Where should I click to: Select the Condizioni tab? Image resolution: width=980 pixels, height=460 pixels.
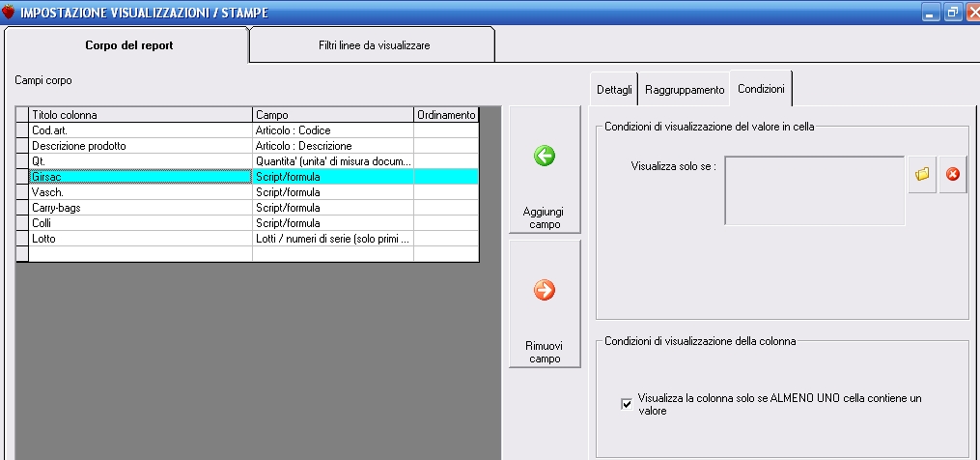pos(761,89)
